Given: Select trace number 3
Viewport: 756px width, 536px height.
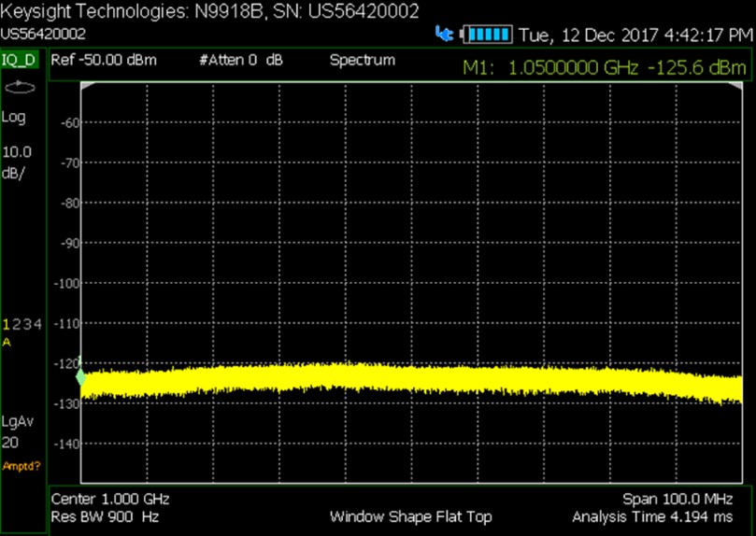Looking at the screenshot, I should [27, 324].
